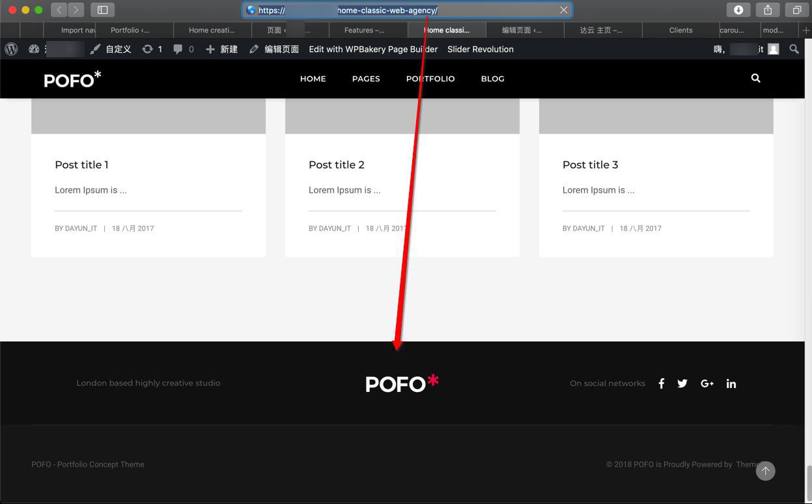Click Post title 3 image thumbnail
This screenshot has height=504, width=812.
pyautogui.click(x=656, y=116)
